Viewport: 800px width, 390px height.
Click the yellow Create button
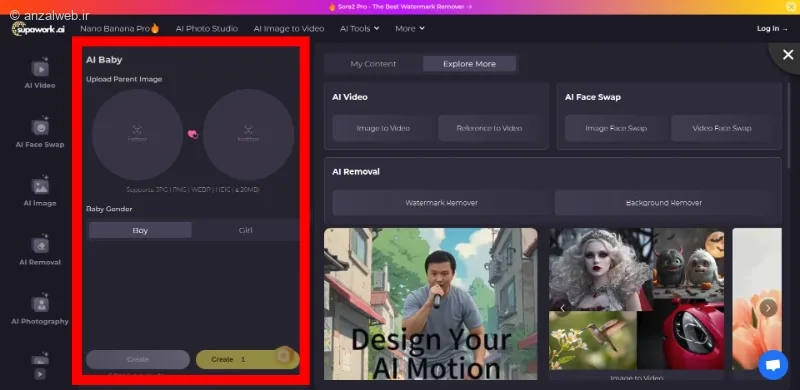[247, 359]
